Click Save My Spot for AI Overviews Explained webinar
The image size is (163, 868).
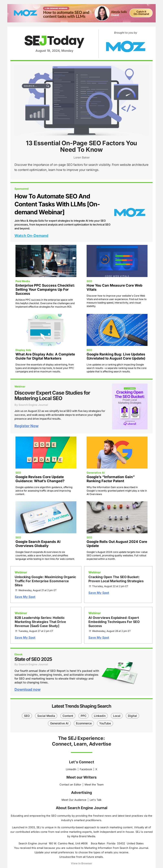click(x=99, y=638)
